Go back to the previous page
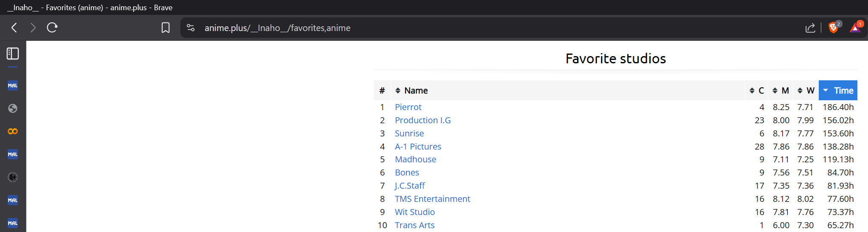Image resolution: width=868 pixels, height=232 pixels. [14, 28]
